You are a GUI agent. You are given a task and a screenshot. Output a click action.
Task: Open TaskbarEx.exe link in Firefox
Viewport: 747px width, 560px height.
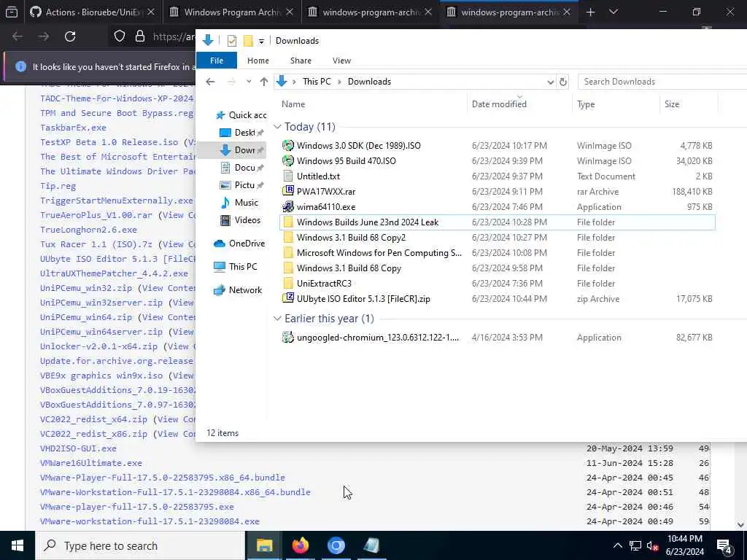click(x=74, y=128)
